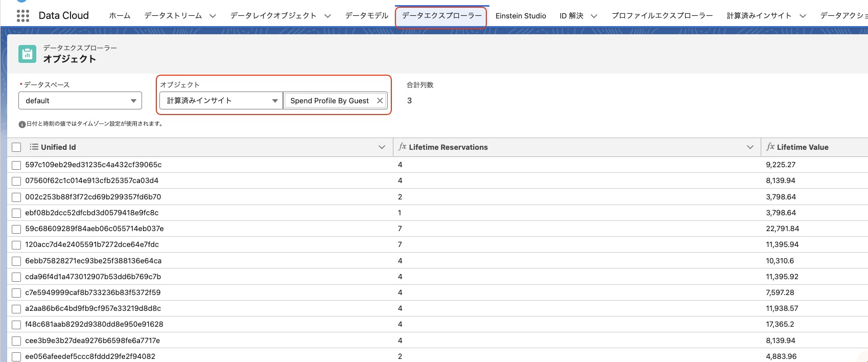Open the Einstein Studio tab
This screenshot has height=362, width=868.
[521, 16]
